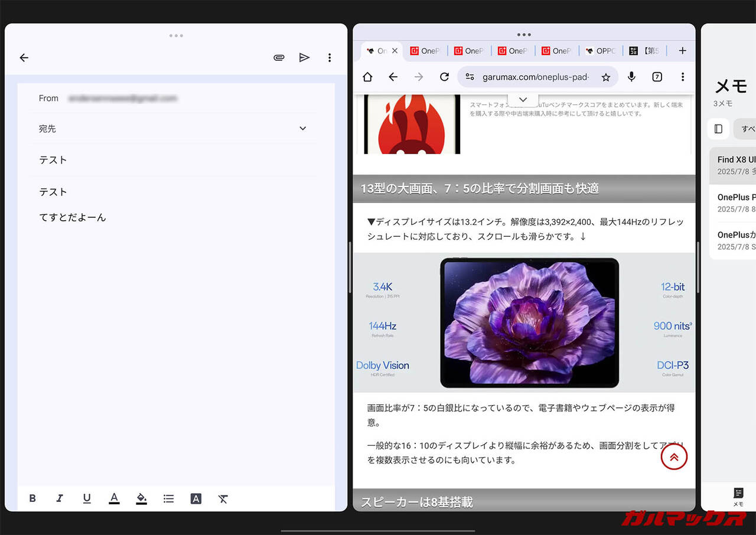Toggle bold text formatting
Image resolution: width=756 pixels, height=535 pixels.
[32, 498]
